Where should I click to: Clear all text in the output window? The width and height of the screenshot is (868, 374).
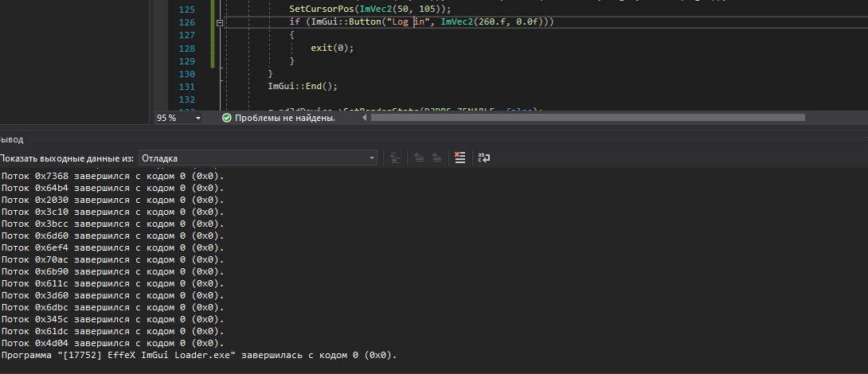click(459, 158)
